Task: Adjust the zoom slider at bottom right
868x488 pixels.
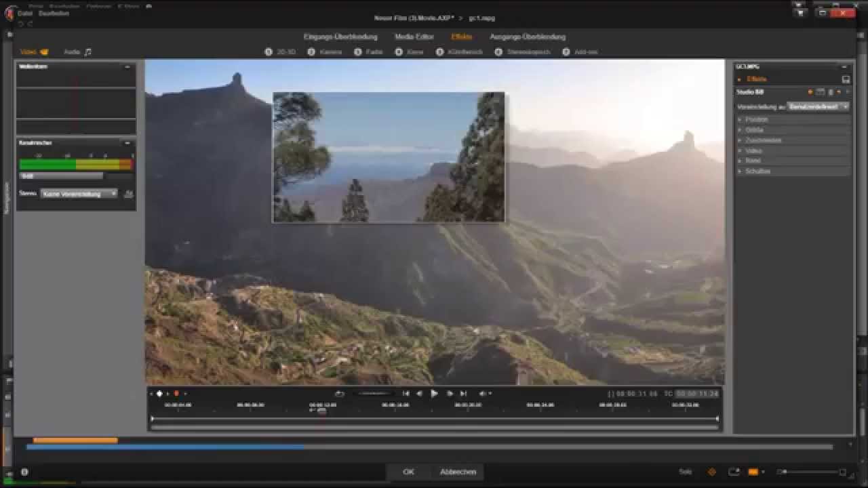Action: (x=812, y=472)
